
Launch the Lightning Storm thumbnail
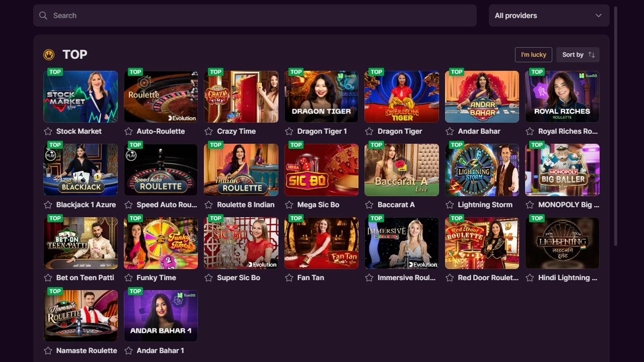pos(482,170)
